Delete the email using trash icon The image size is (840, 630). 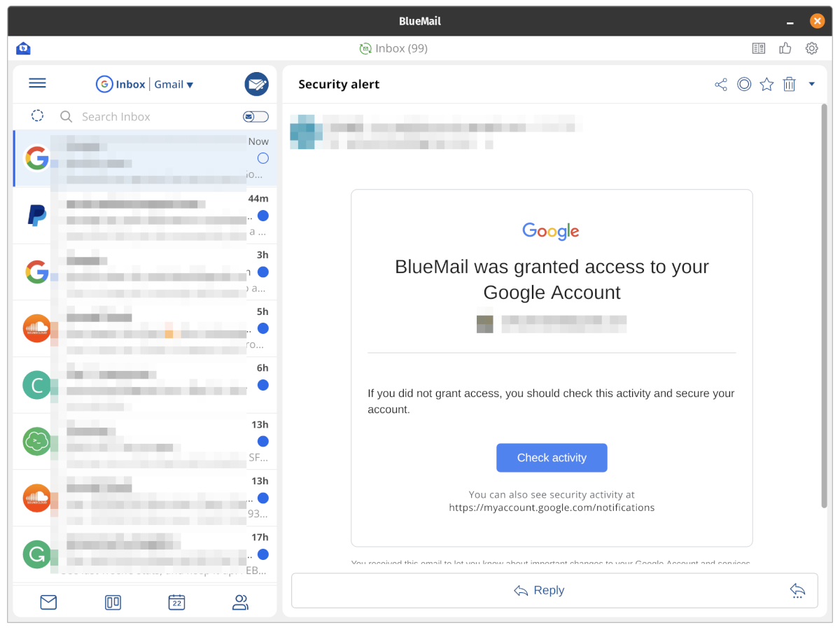[x=789, y=85]
